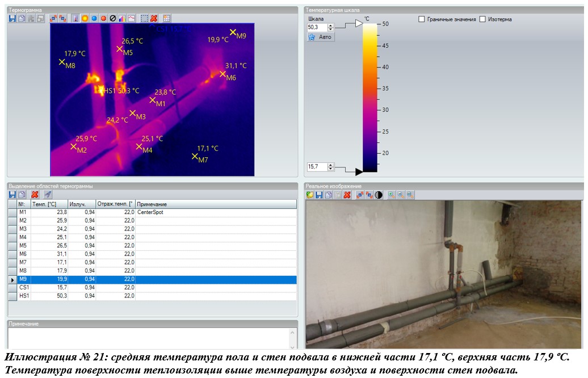Click the compass icon in areas toolbar
The height and width of the screenshot is (378, 588).
(48, 194)
